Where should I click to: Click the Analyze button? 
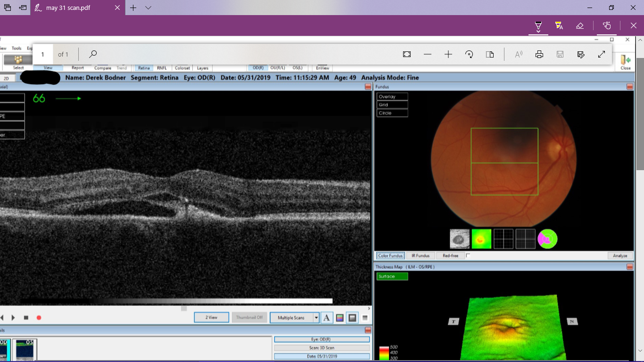[x=620, y=255]
